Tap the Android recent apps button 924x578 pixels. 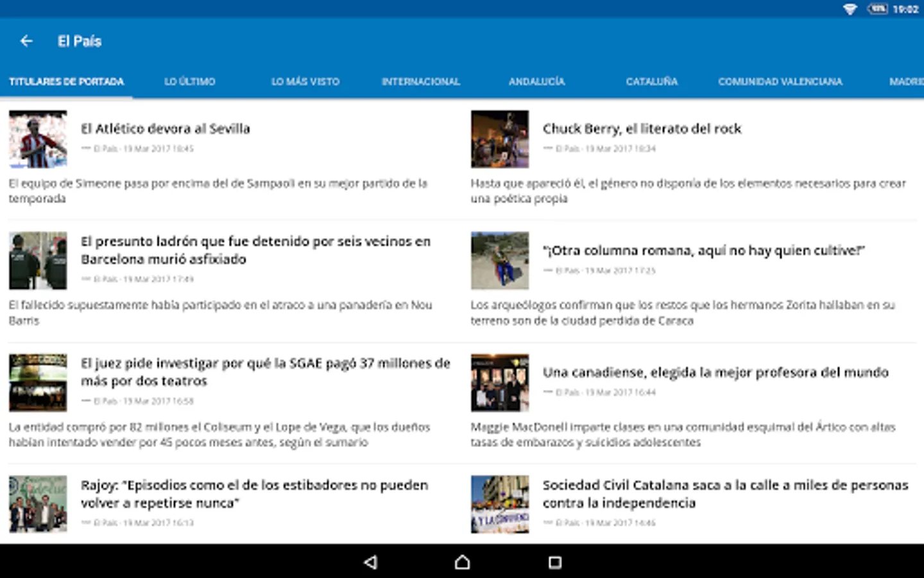pos(555,563)
